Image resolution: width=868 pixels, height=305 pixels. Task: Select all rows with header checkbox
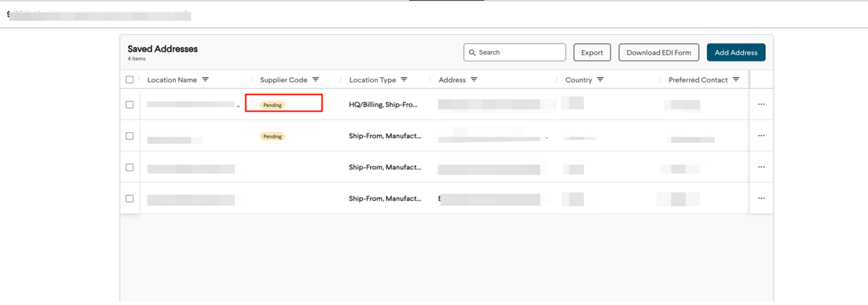tap(130, 80)
